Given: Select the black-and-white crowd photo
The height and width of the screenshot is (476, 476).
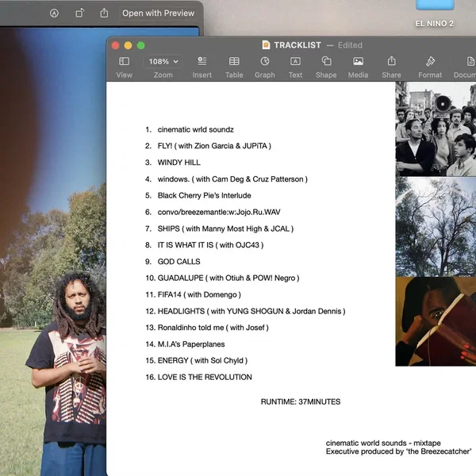Looking at the screenshot, I should [436, 129].
